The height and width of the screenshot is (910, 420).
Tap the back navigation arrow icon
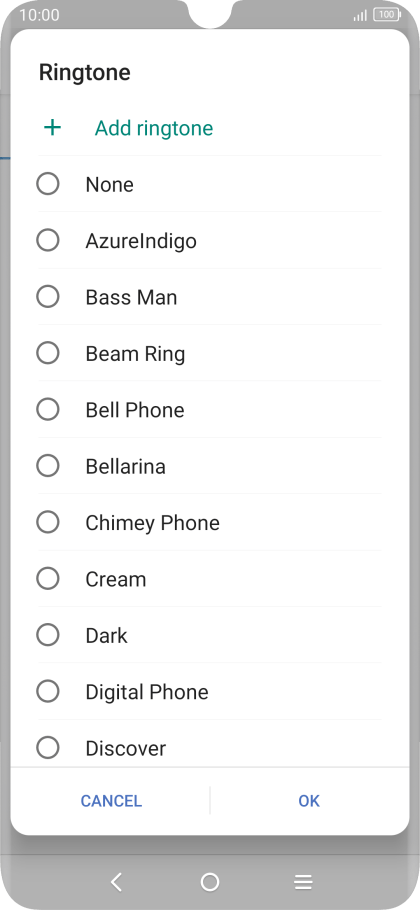point(116,882)
